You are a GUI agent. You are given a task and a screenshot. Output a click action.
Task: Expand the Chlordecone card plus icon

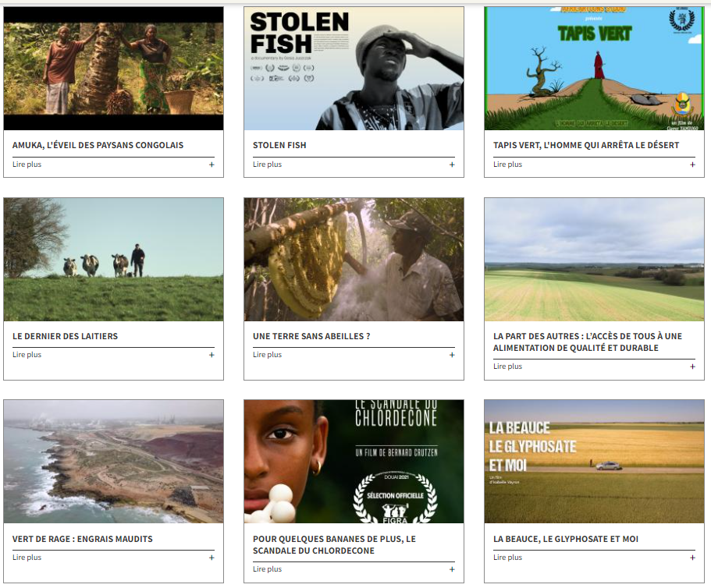pos(452,569)
